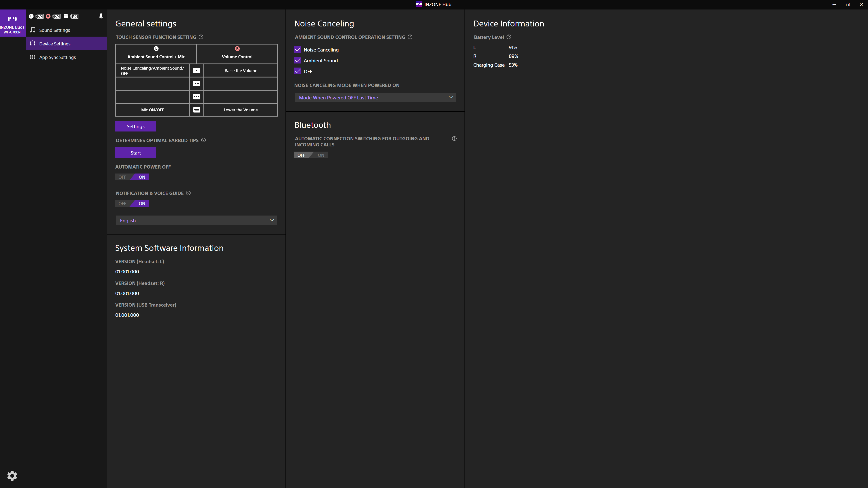868x488 pixels.
Task: Open the Mode When Powered OFF Last Time dropdown
Action: click(x=375, y=98)
